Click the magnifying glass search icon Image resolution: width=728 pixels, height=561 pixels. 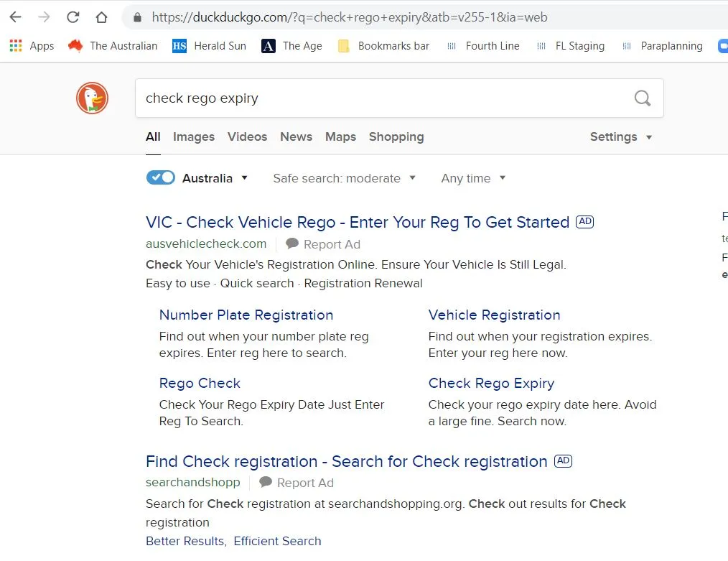[642, 98]
